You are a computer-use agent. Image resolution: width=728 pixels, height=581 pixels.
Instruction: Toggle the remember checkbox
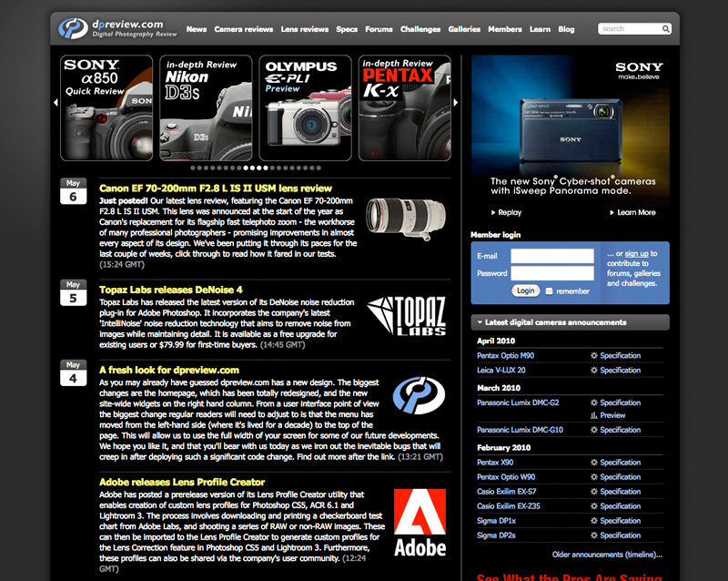[x=549, y=291]
